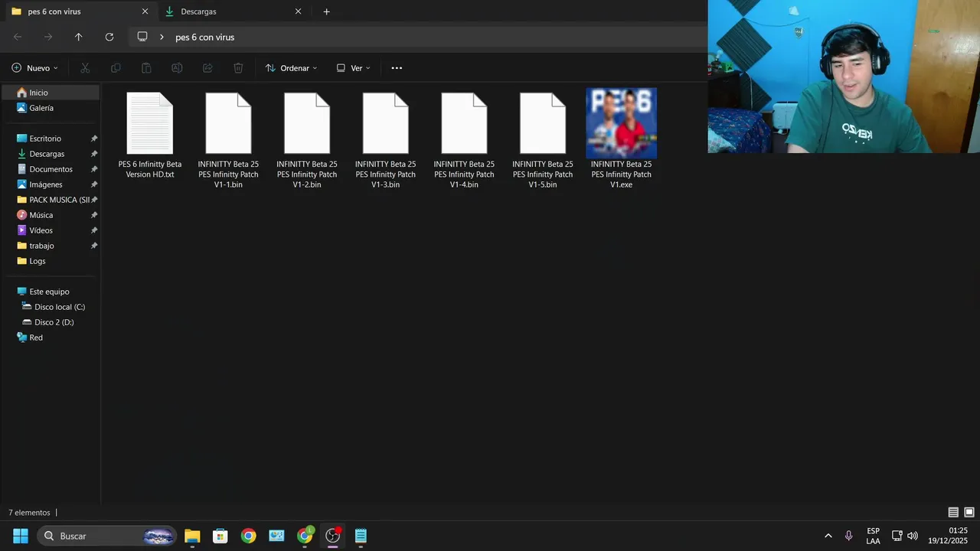Select the Patch V1.exe PES6 file
The width and height of the screenshot is (980, 551).
click(x=621, y=139)
